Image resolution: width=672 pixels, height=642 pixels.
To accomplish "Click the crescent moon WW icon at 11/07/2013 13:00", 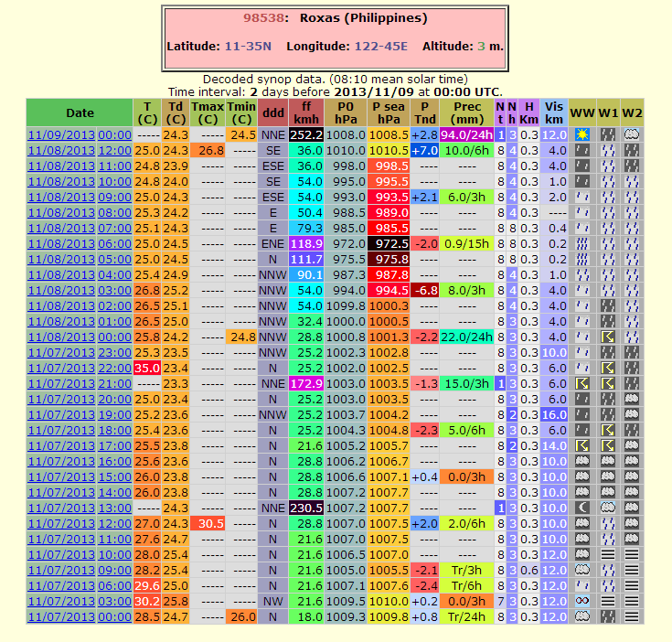I will [581, 508].
